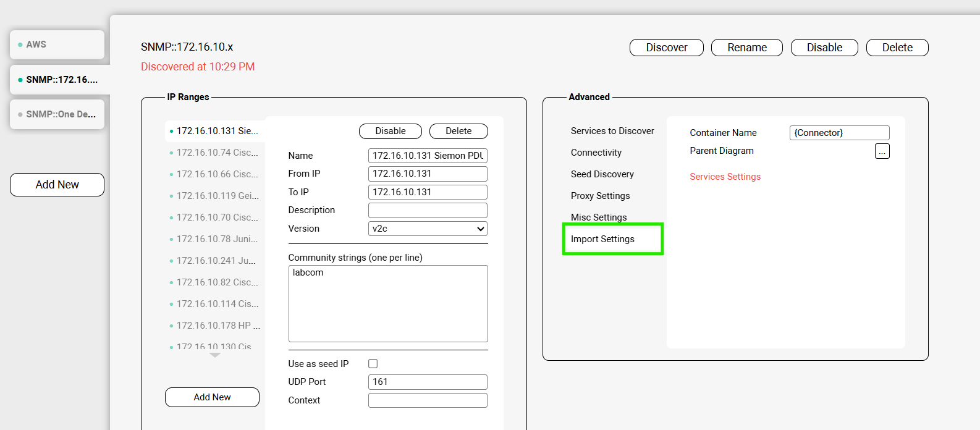980x430 pixels.
Task: Click the Community strings text area
Action: [388, 303]
